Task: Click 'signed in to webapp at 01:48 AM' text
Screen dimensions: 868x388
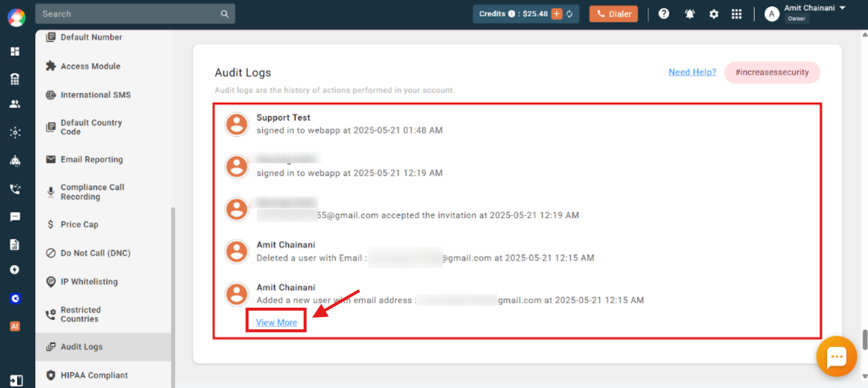Action: click(350, 130)
